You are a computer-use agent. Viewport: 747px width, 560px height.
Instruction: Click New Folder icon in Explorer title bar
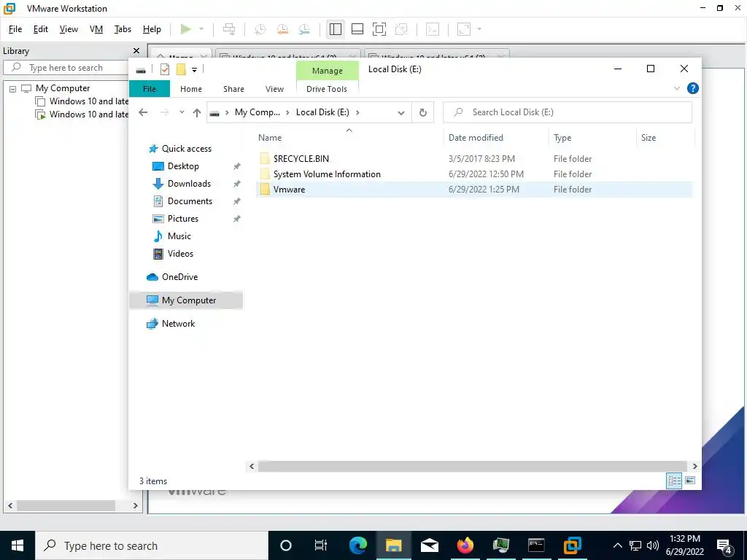tap(181, 69)
